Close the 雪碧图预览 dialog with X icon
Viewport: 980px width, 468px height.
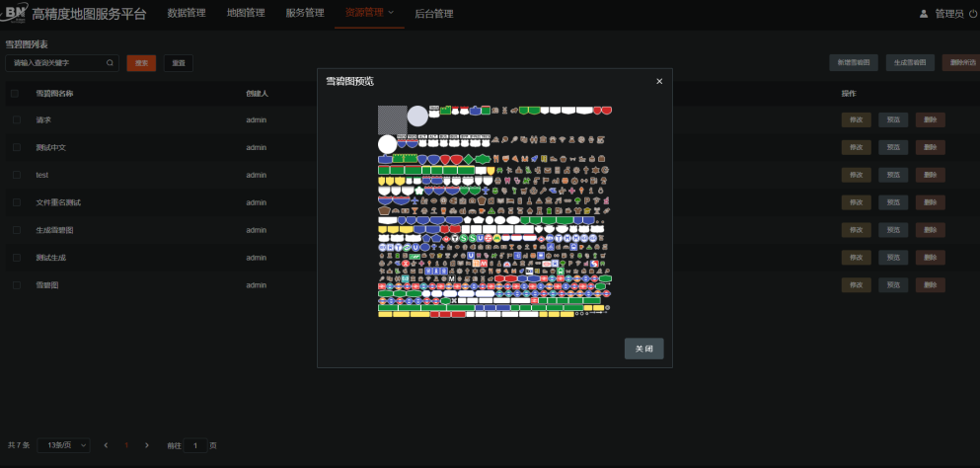pyautogui.click(x=659, y=81)
